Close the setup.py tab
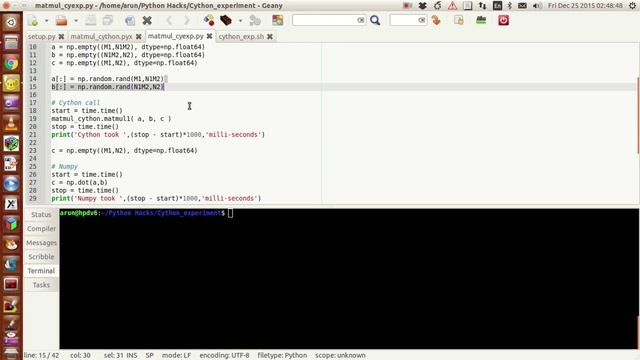 61,36
